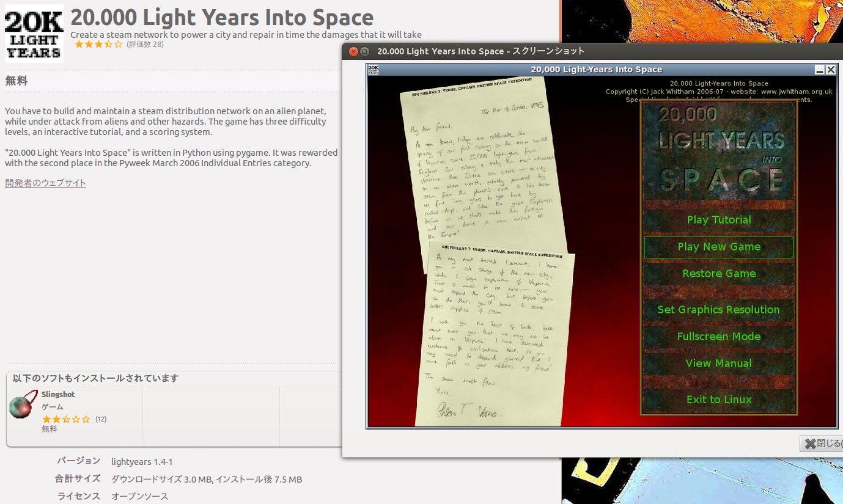Open View Manual in game menu

click(719, 363)
